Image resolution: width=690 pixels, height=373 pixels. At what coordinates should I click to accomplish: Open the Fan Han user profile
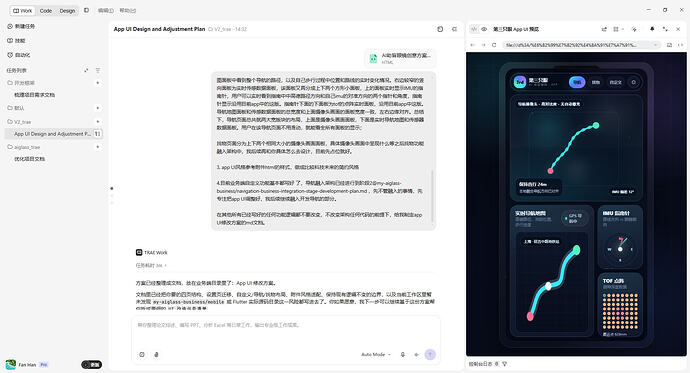click(x=21, y=365)
